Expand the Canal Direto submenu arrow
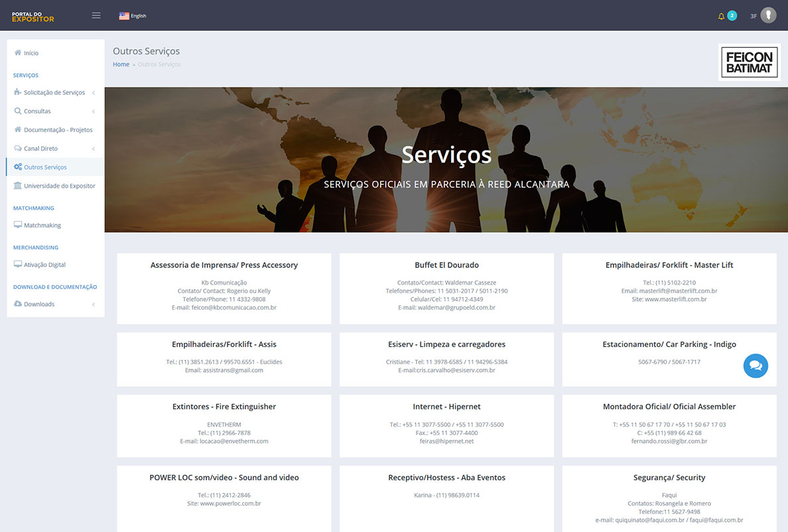The image size is (788, 532). (94, 149)
